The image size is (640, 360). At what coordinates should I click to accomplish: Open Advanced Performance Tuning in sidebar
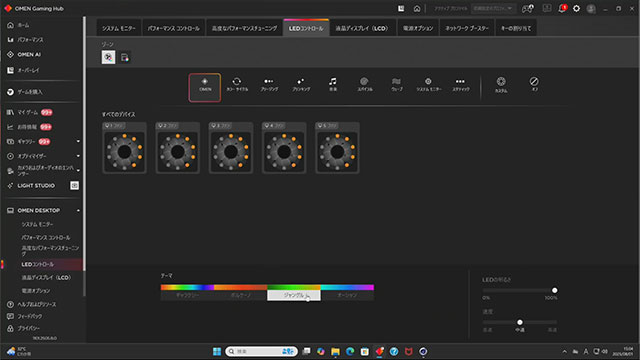tap(50, 250)
